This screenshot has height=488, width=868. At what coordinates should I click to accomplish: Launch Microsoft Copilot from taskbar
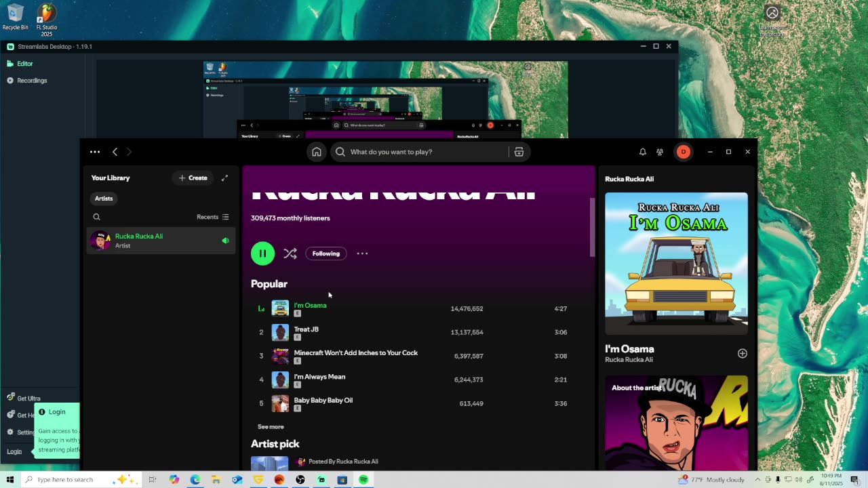tap(174, 480)
